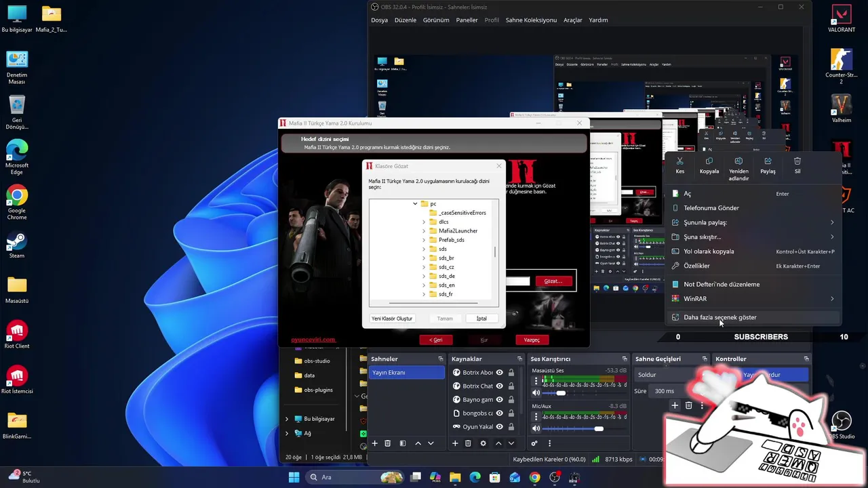This screenshot has width=868, height=488.
Task: Toggle visibility of bongobs source
Action: 500,413
